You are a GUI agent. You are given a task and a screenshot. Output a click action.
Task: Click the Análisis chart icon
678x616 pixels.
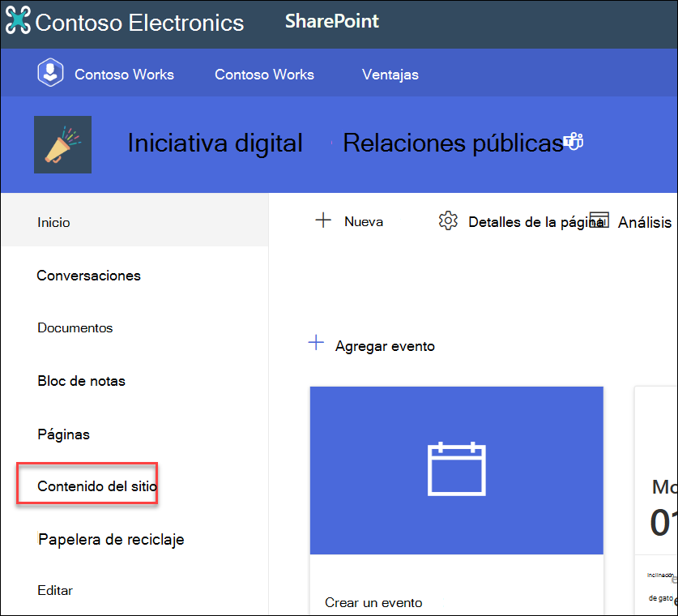point(599,220)
